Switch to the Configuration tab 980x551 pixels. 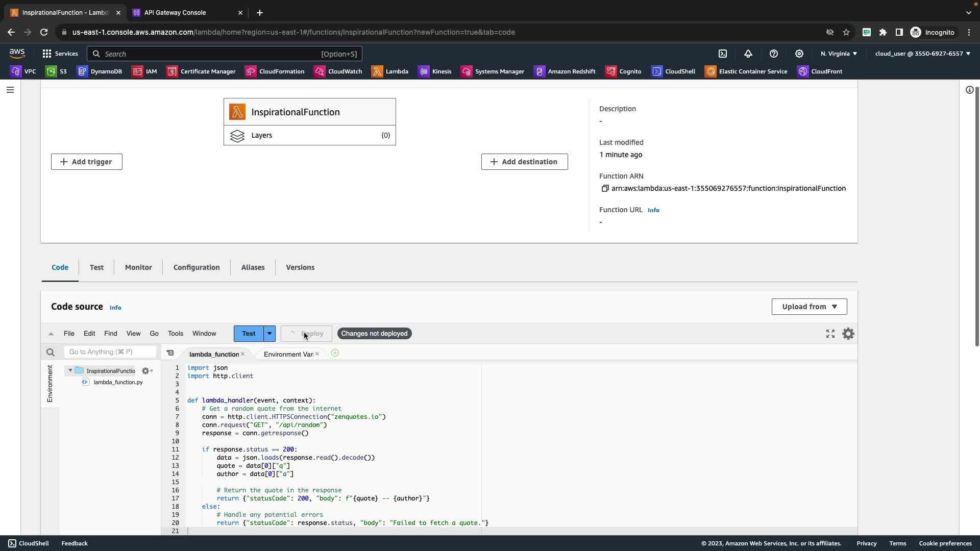click(197, 267)
